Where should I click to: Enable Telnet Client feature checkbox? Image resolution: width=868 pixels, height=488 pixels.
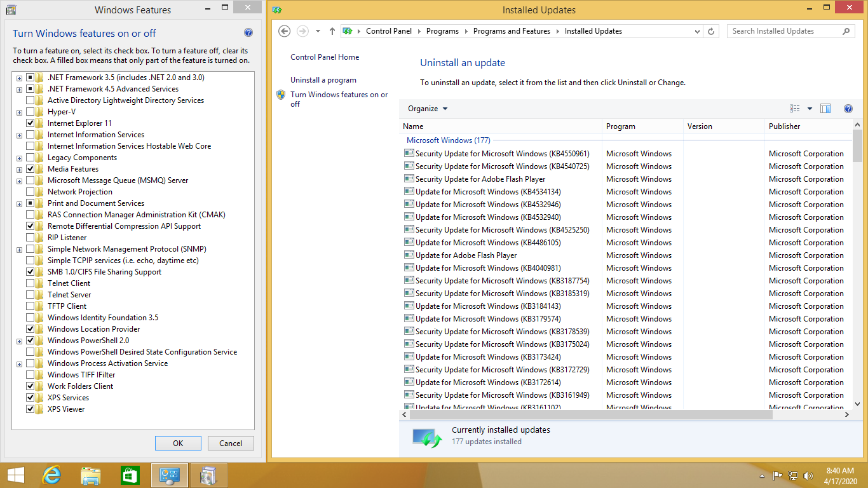tap(31, 283)
